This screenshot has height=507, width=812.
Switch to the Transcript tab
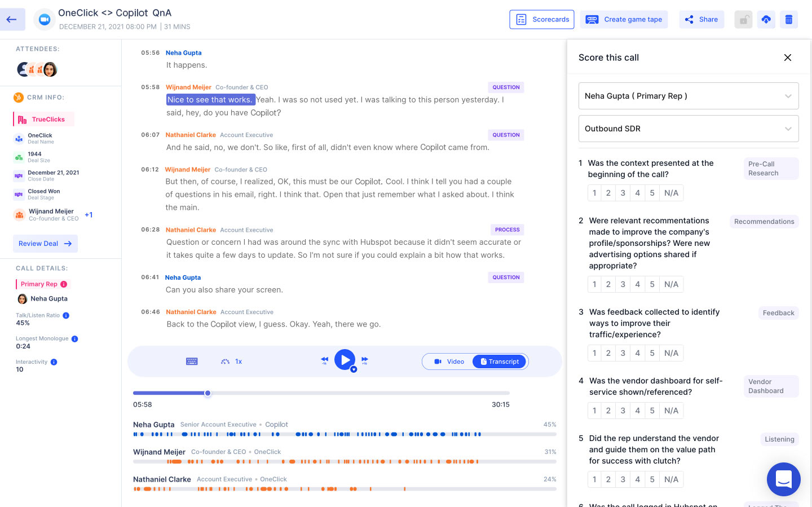pyautogui.click(x=498, y=361)
